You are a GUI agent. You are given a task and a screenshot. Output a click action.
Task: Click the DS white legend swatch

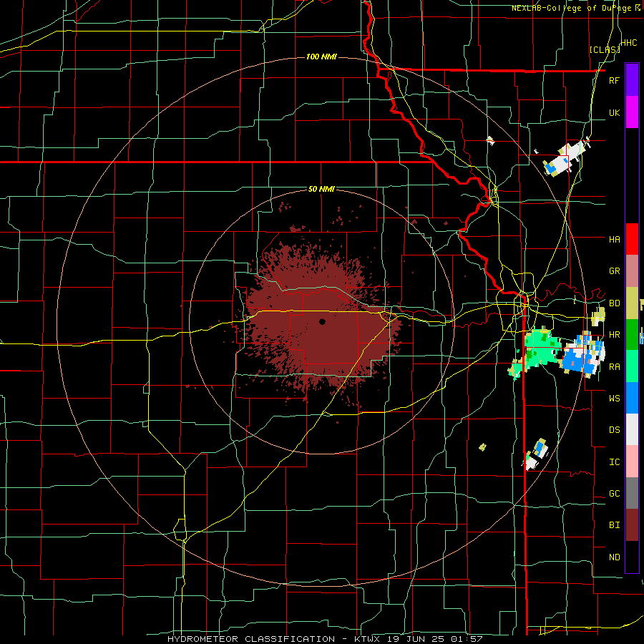[632, 429]
